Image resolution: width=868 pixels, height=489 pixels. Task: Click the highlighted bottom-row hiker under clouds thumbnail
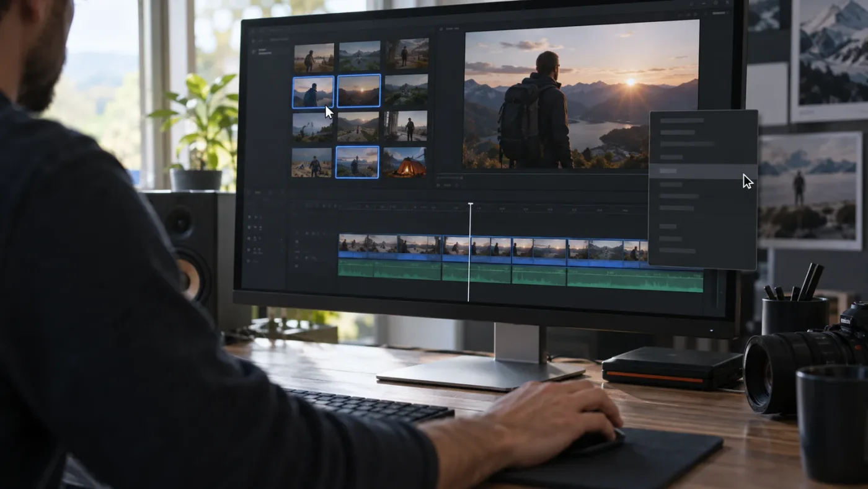click(357, 162)
